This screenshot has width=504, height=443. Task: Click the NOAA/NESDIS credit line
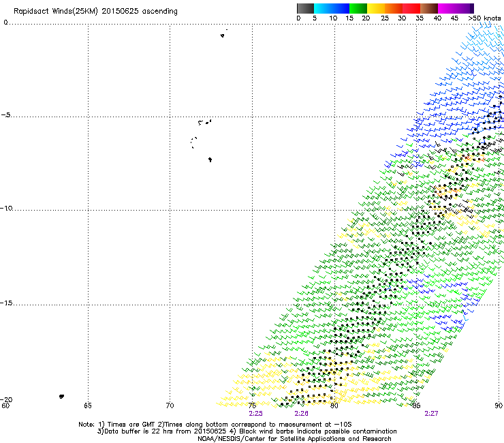[x=294, y=439]
